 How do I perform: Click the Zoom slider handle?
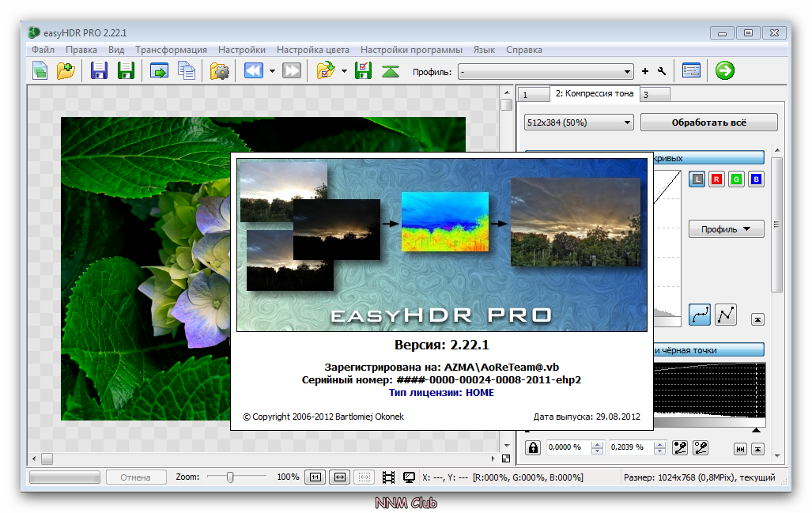pyautogui.click(x=230, y=477)
